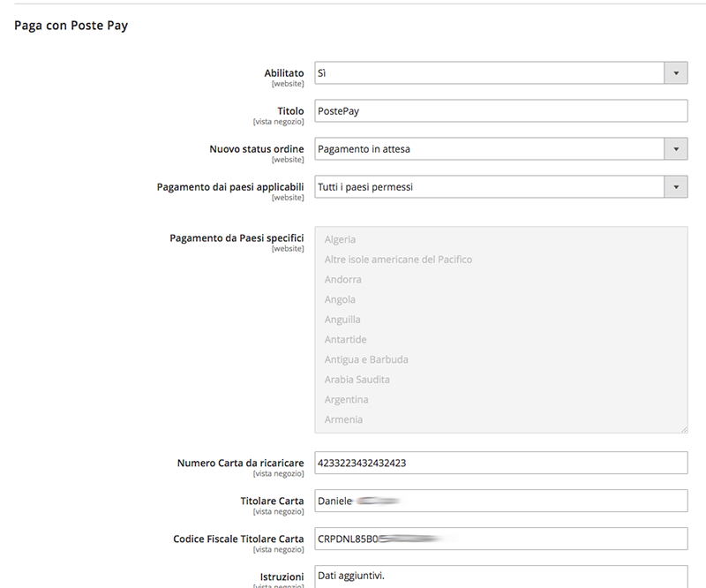Image resolution: width=706 pixels, height=588 pixels.
Task: Click the Titolare Carta input field
Action: (501, 501)
